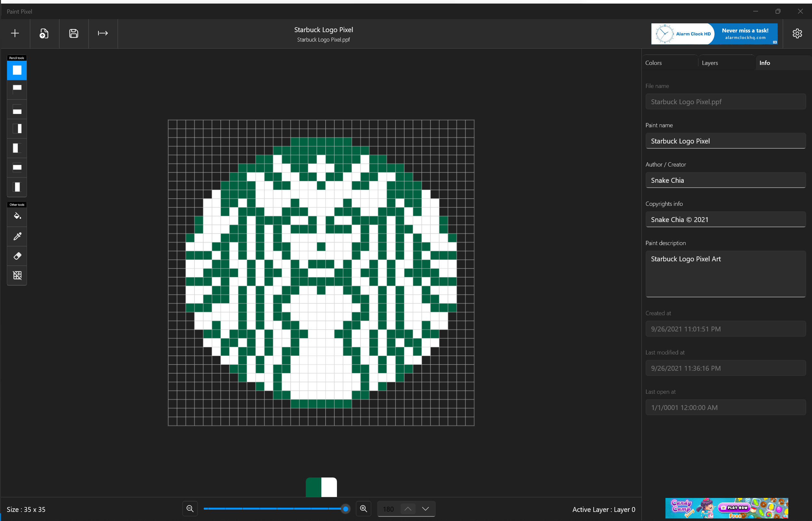Select the eraser tool
The image size is (812, 521).
17,256
